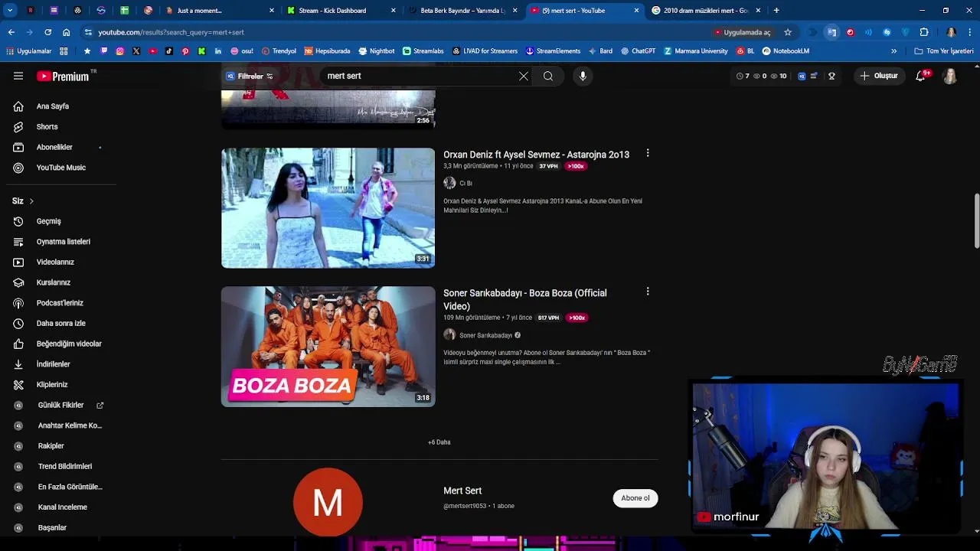Open the browser home page
This screenshot has width=980, height=551.
point(67,32)
